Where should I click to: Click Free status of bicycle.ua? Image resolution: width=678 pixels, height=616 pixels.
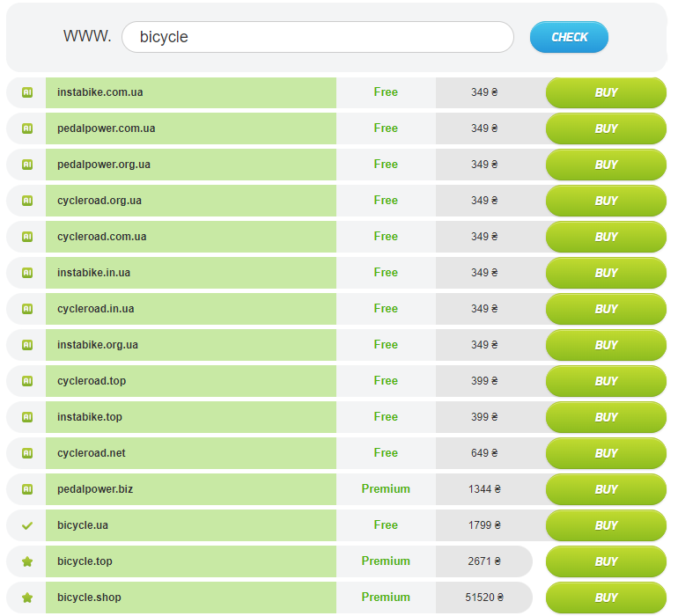[x=386, y=525]
